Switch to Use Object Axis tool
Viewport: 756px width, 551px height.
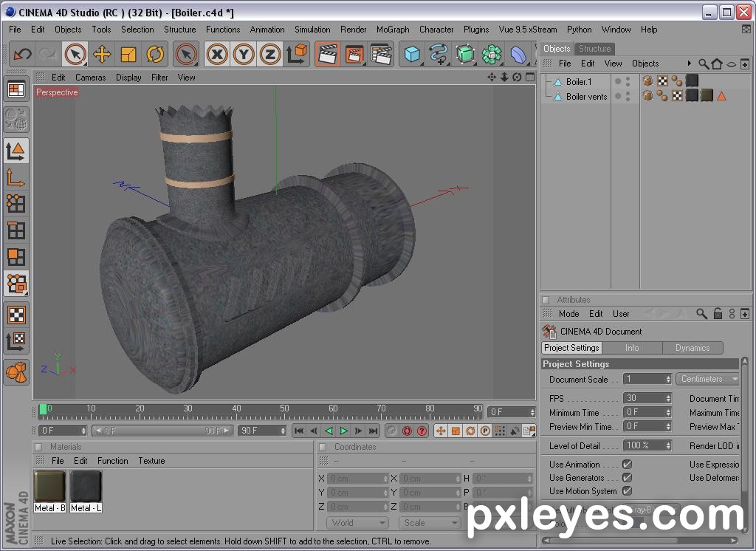tap(16, 177)
